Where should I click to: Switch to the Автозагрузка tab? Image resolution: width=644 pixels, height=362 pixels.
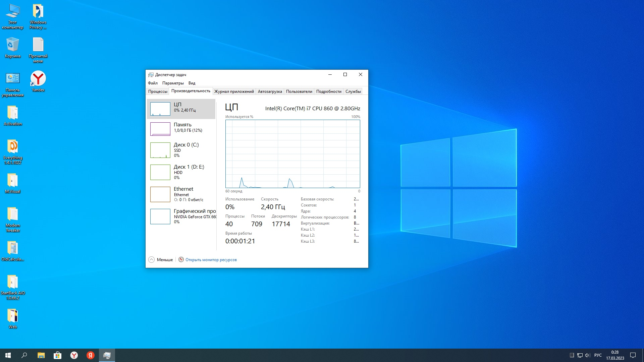click(270, 92)
